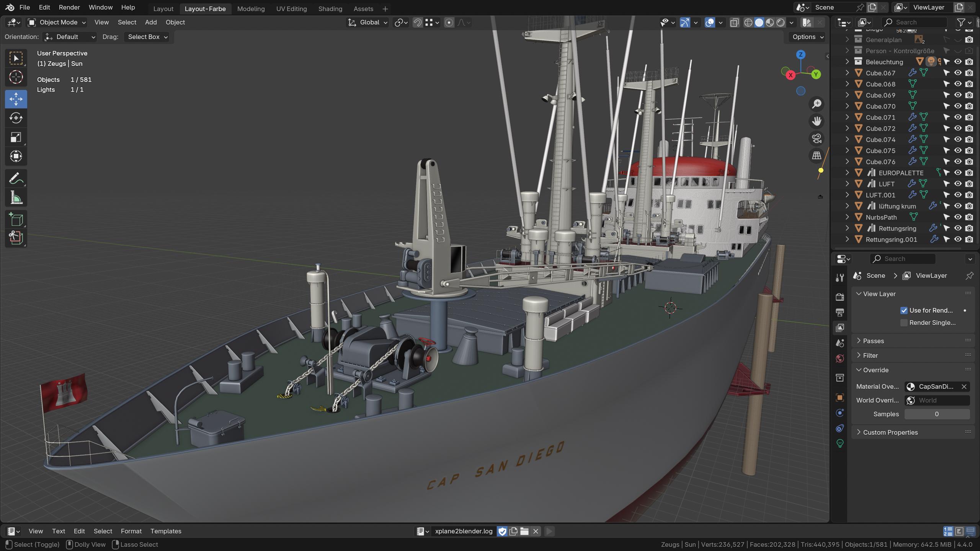The image size is (980, 551).
Task: Click the Properties search field
Action: click(x=903, y=259)
